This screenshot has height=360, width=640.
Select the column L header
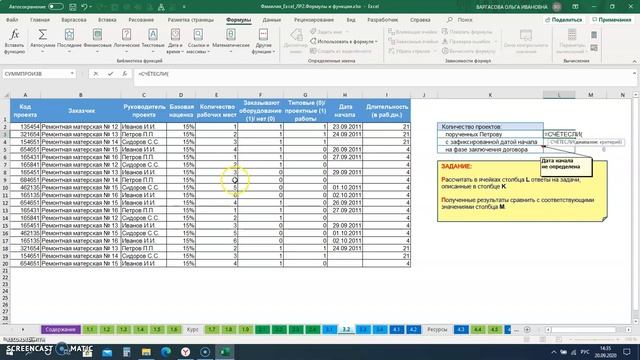[x=559, y=95]
